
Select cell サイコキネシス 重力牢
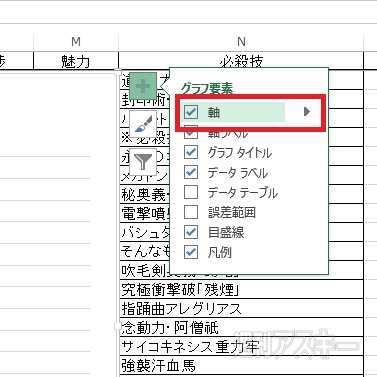[241, 346]
